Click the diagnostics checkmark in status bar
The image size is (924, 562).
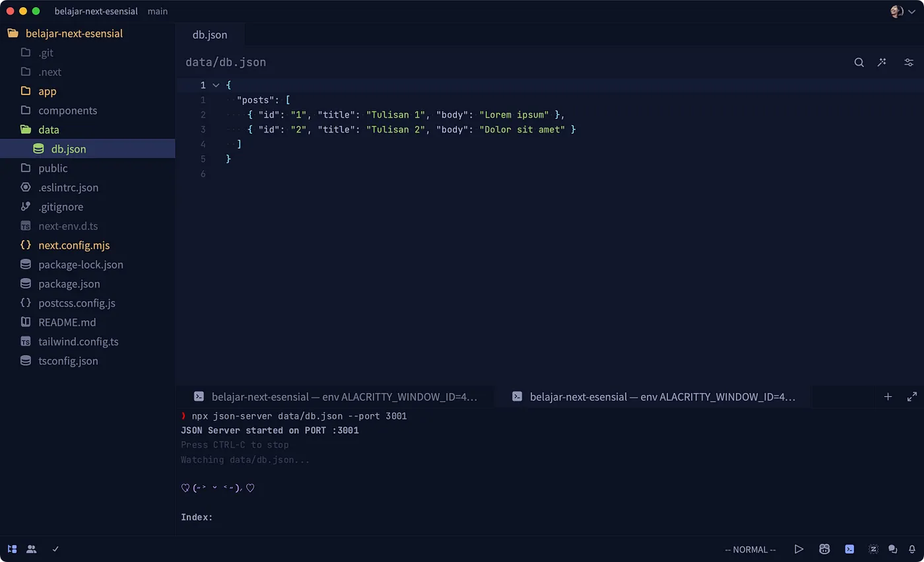[55, 549]
